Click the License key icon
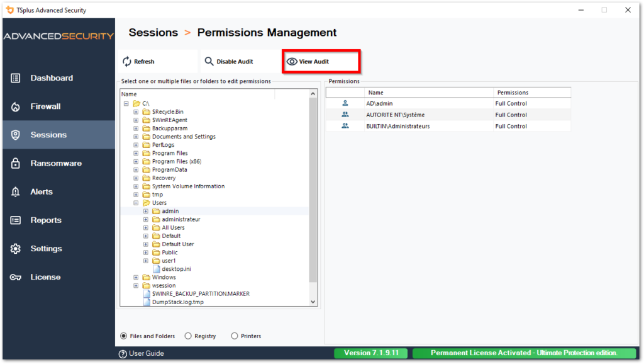The width and height of the screenshot is (644, 364). [15, 276]
